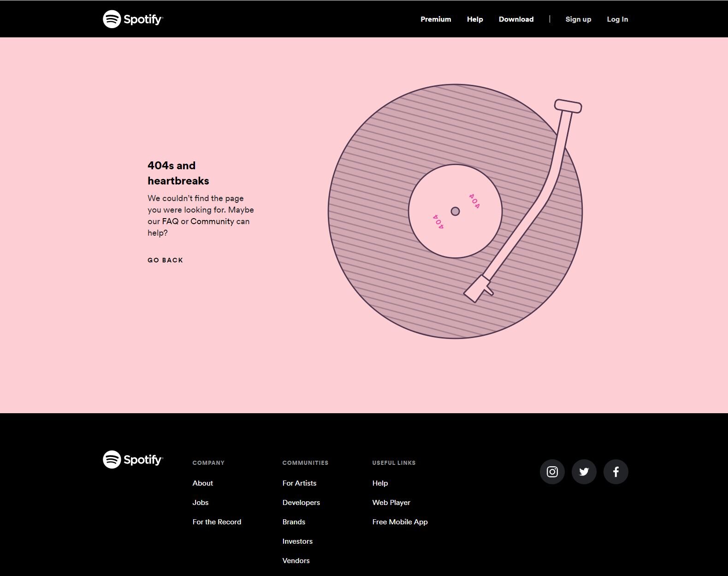The width and height of the screenshot is (728, 576).
Task: Follow the FAQ link
Action: tap(170, 221)
